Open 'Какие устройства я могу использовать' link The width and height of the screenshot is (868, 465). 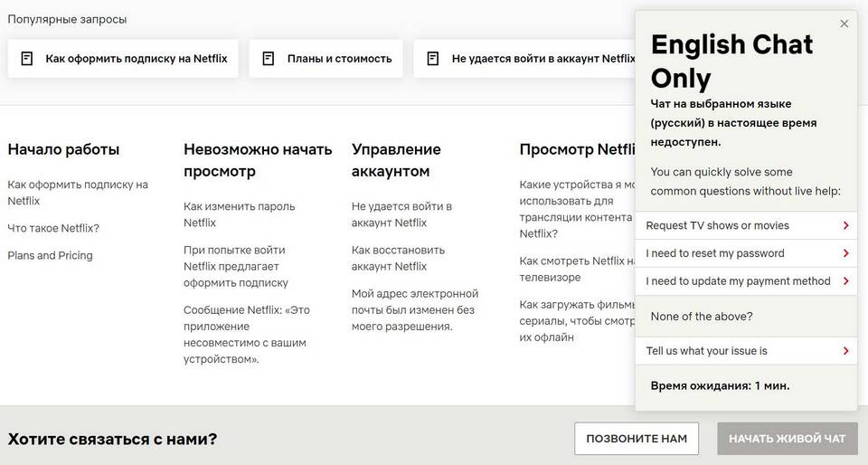[x=577, y=209]
